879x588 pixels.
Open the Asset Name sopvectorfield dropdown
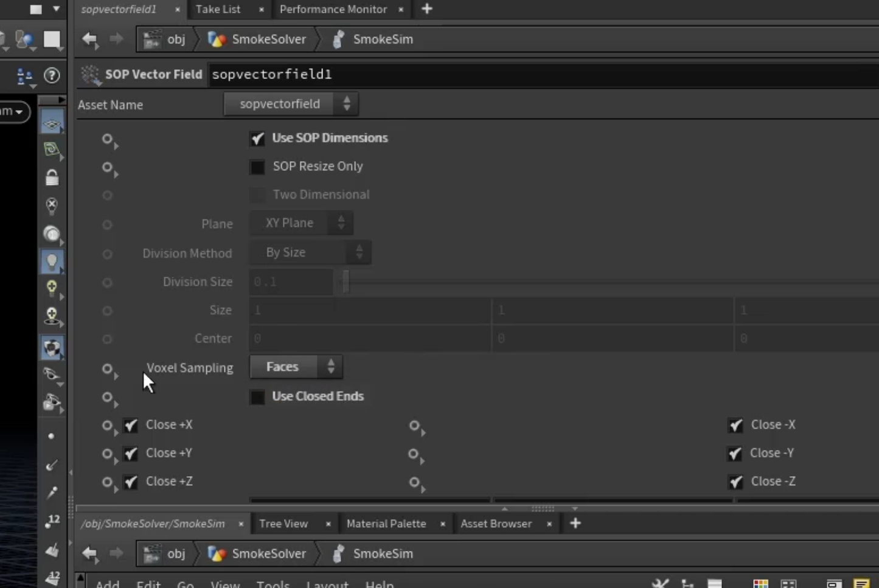tap(291, 104)
